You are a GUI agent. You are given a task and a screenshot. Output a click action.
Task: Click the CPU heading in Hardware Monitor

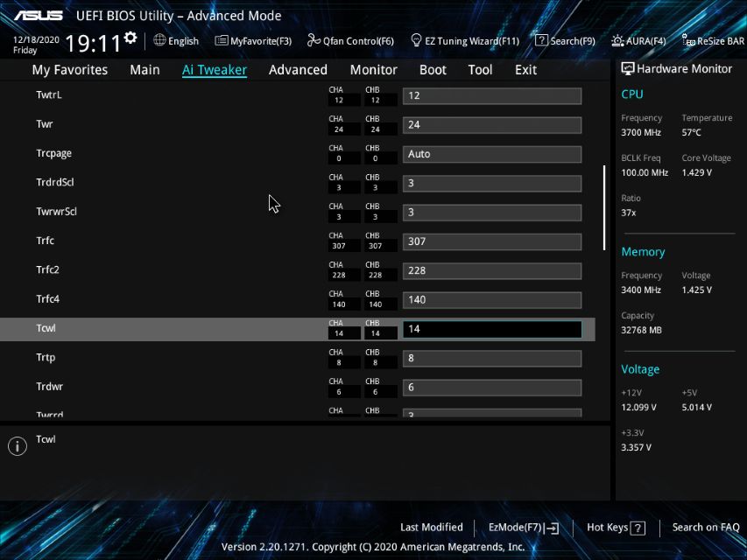tap(632, 94)
